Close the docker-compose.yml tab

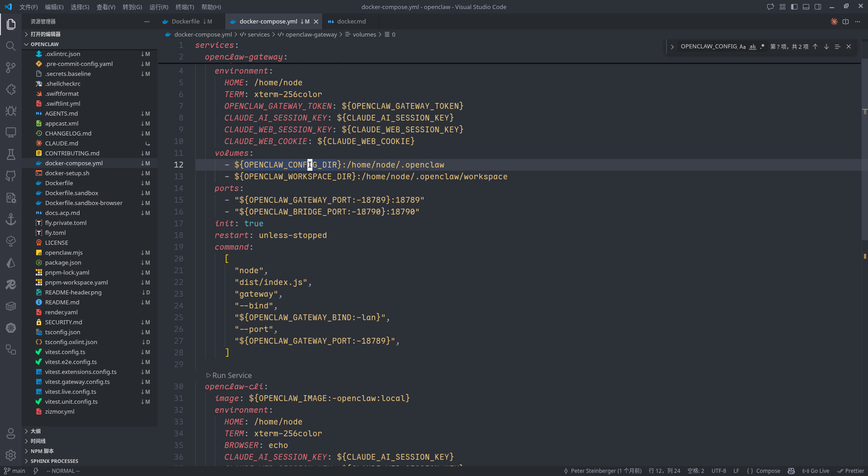pyautogui.click(x=316, y=22)
